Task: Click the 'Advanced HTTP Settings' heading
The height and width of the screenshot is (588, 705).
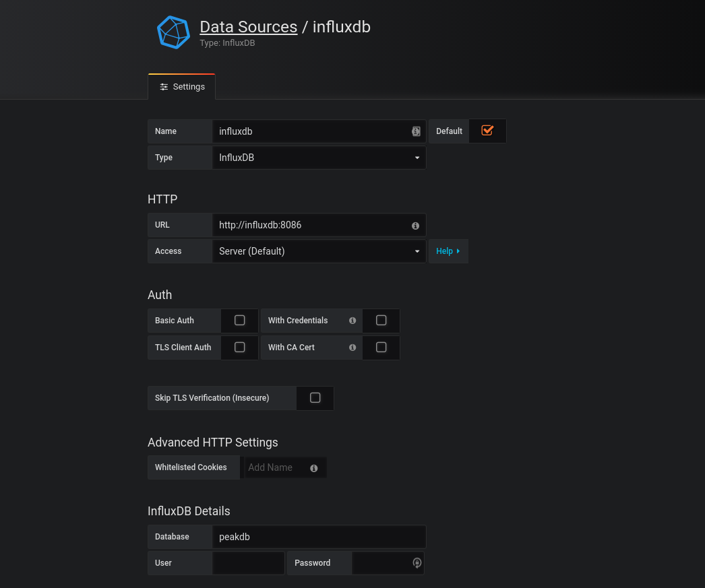Action: [213, 443]
